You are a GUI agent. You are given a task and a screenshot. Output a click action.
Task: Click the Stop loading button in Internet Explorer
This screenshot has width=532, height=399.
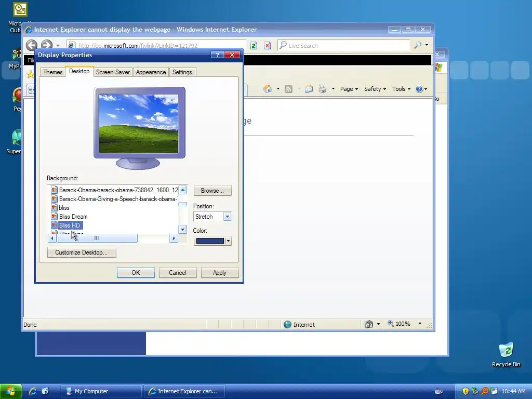[268, 46]
